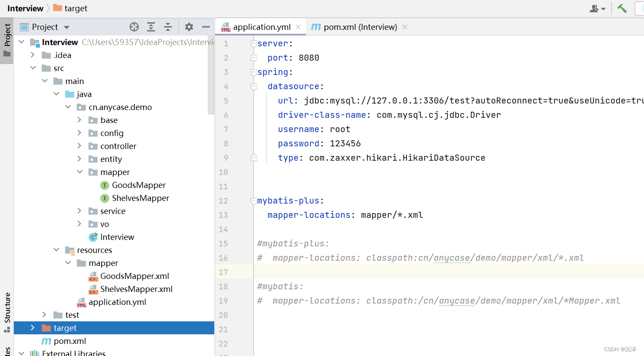This screenshot has width=644, height=356.
Task: Hide the Project tool window with minus icon
Action: pos(206,27)
